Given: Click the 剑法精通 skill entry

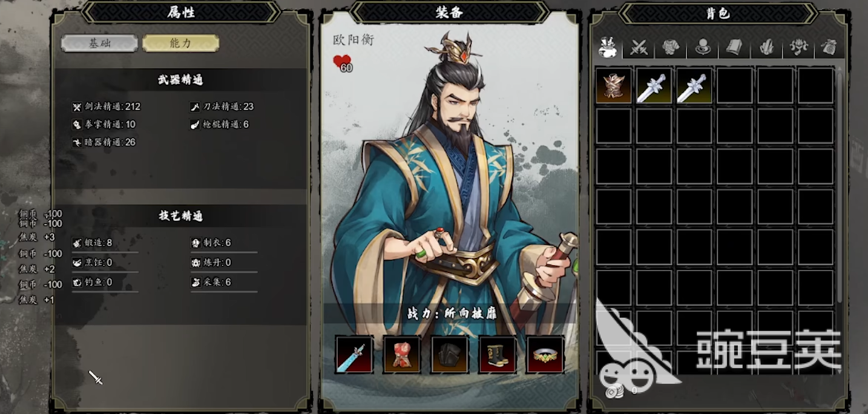Looking at the screenshot, I should [107, 107].
